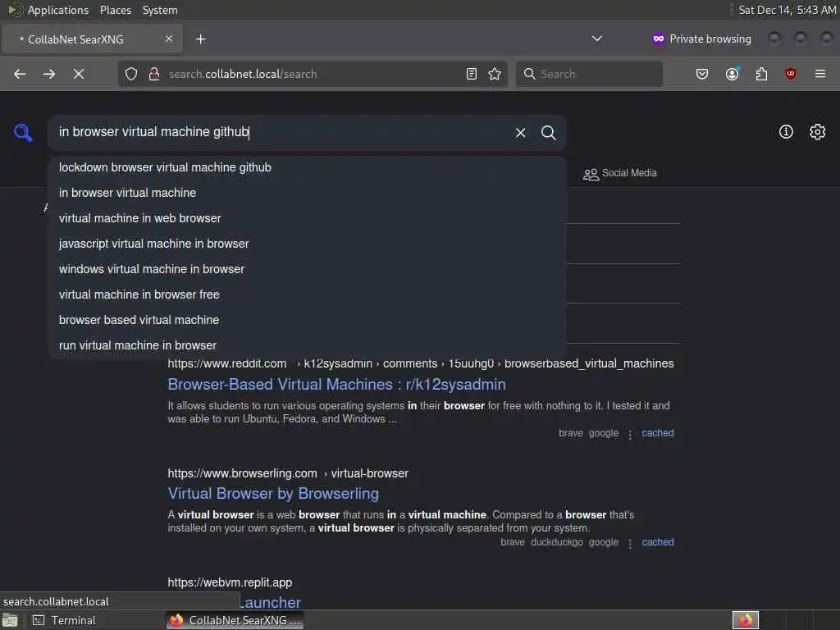Click the reddit.com result URL
The image size is (840, 630).
(x=421, y=363)
